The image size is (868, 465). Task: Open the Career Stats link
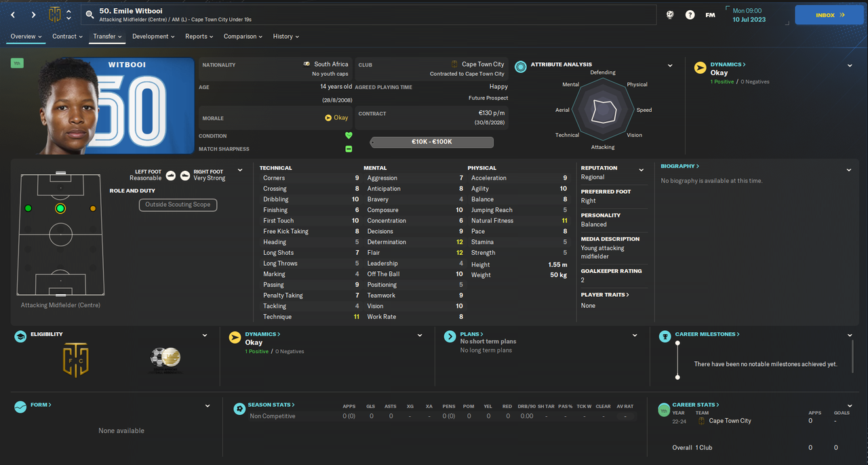696,405
